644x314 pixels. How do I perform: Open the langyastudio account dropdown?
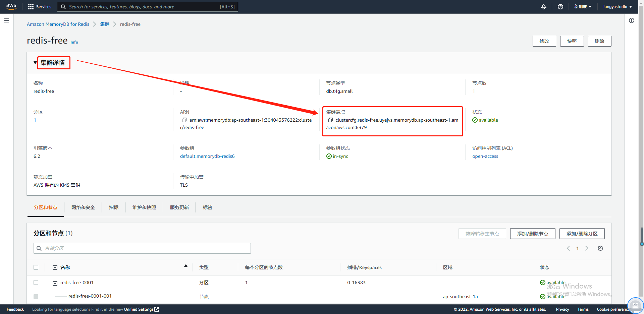(x=618, y=7)
